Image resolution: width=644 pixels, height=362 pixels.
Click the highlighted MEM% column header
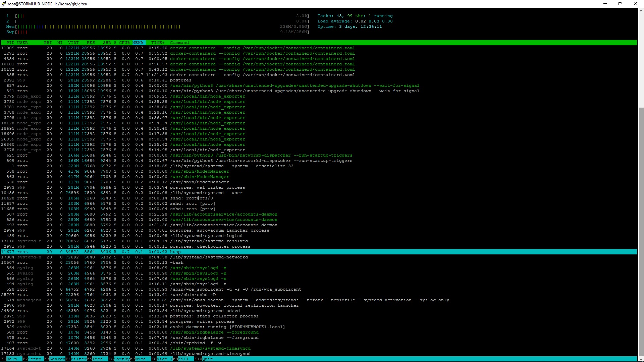point(138,43)
